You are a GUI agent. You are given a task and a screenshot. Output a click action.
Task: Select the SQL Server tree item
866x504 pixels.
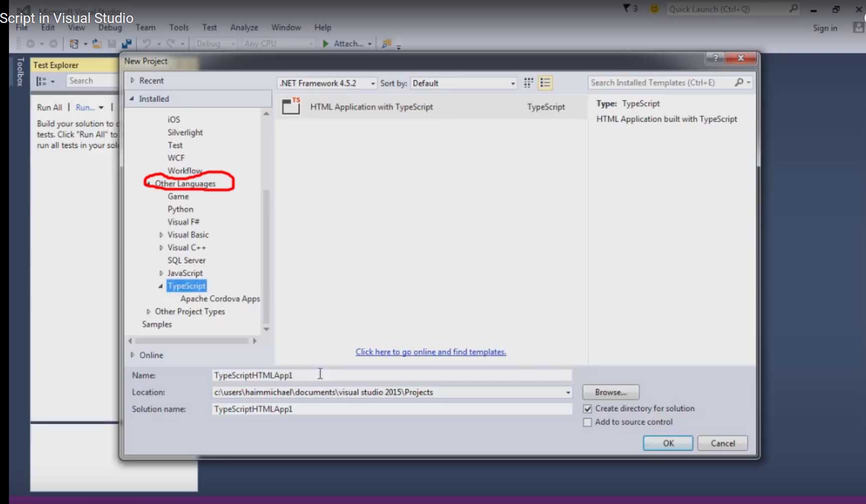(x=186, y=260)
